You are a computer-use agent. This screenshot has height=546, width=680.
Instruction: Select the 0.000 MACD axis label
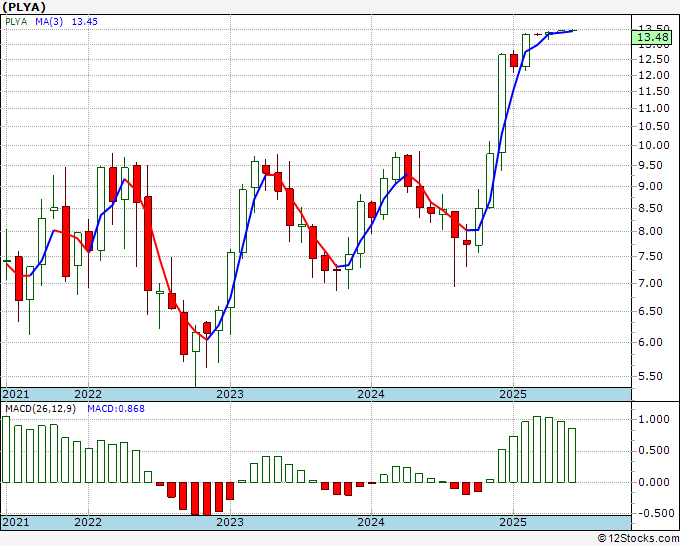point(654,482)
